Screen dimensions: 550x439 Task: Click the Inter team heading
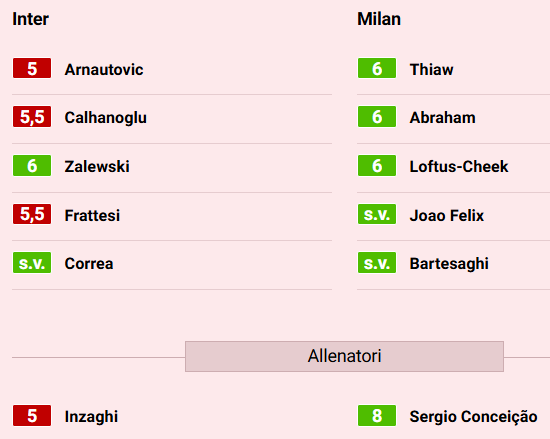click(31, 19)
